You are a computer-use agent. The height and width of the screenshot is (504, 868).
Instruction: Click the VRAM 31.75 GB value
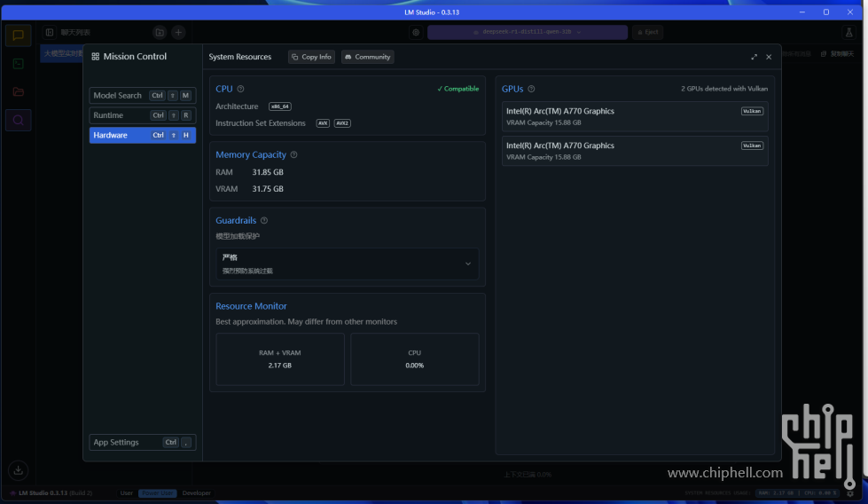click(268, 189)
